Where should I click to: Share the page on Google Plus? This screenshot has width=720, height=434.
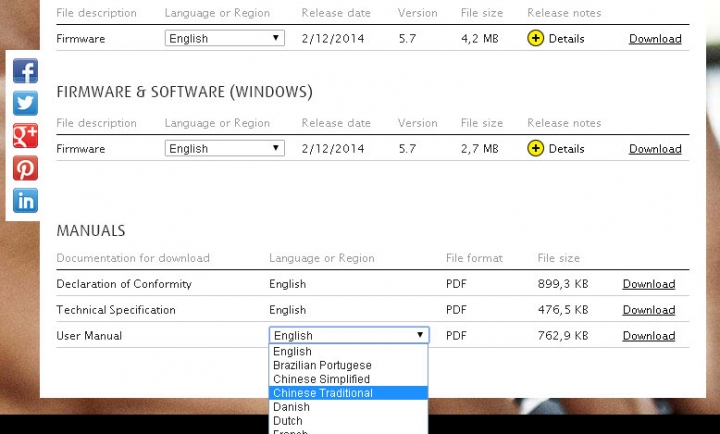[x=25, y=136]
